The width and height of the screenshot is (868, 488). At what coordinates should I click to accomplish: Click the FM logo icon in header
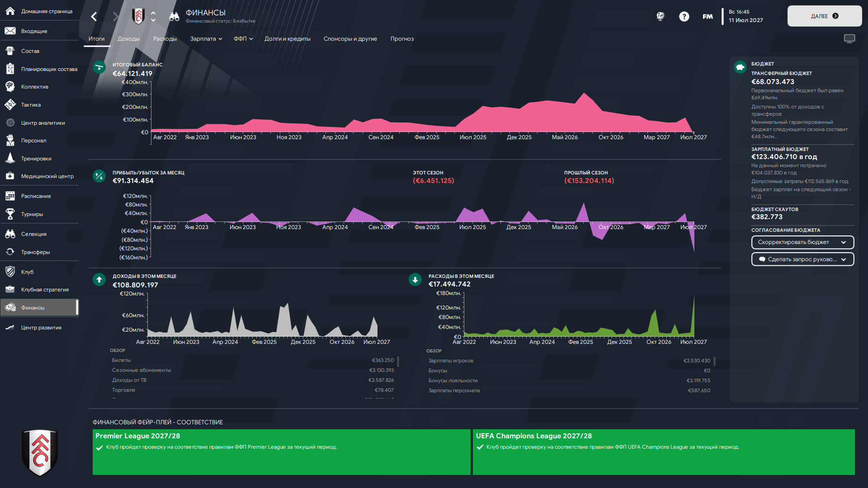[708, 17]
